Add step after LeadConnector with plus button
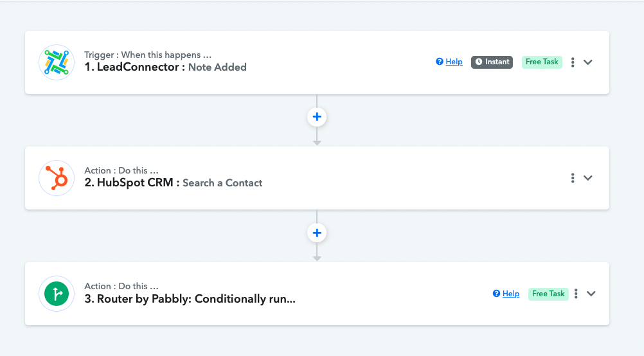 point(317,117)
